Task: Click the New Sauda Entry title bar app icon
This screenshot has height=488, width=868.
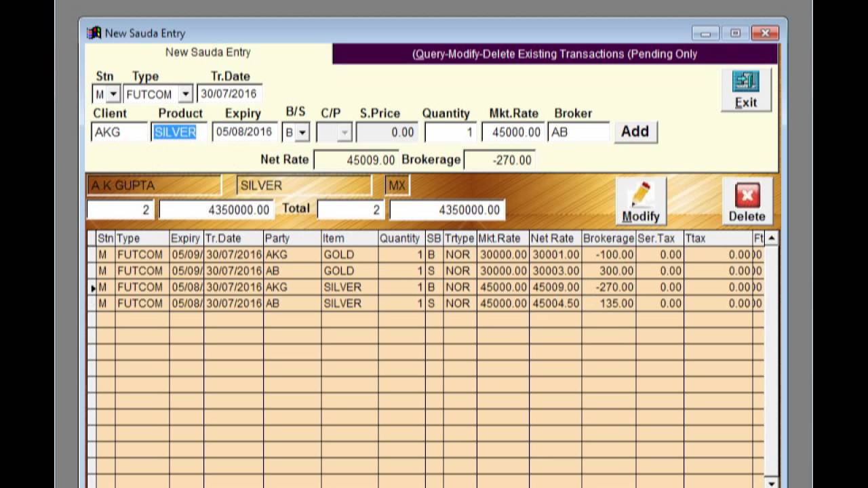Action: (x=94, y=33)
